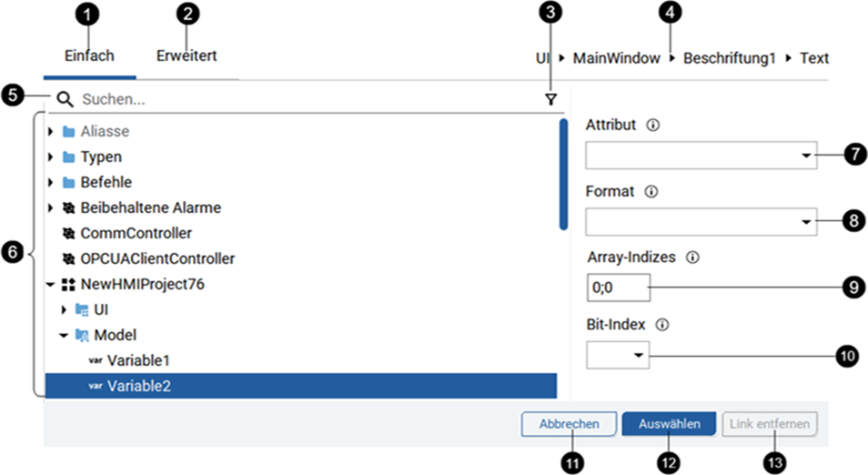Open the Attribut dropdown
Image resolution: width=868 pixels, height=475 pixels.
click(x=701, y=156)
